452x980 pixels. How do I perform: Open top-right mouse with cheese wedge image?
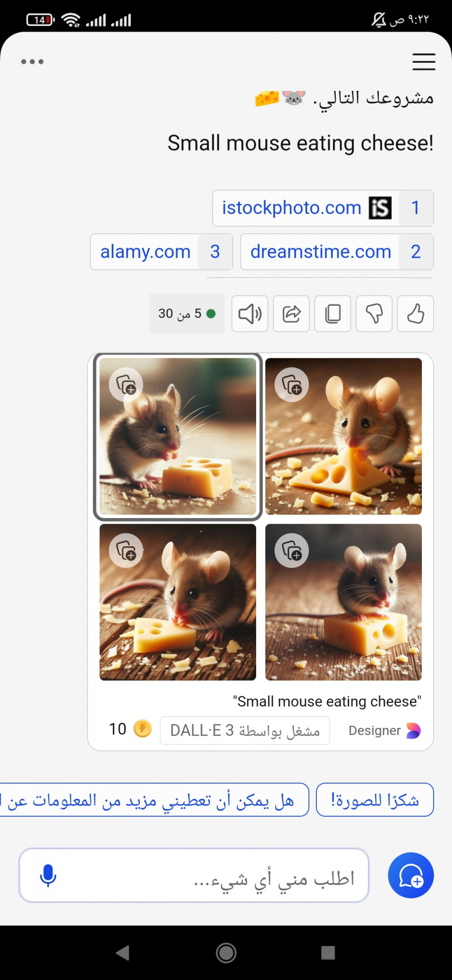[x=343, y=436]
